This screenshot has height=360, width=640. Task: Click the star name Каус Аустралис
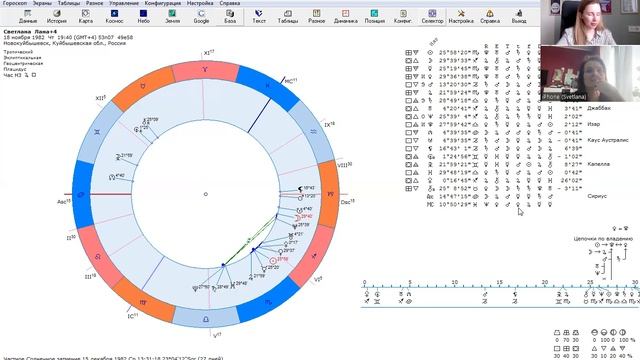coord(607,140)
